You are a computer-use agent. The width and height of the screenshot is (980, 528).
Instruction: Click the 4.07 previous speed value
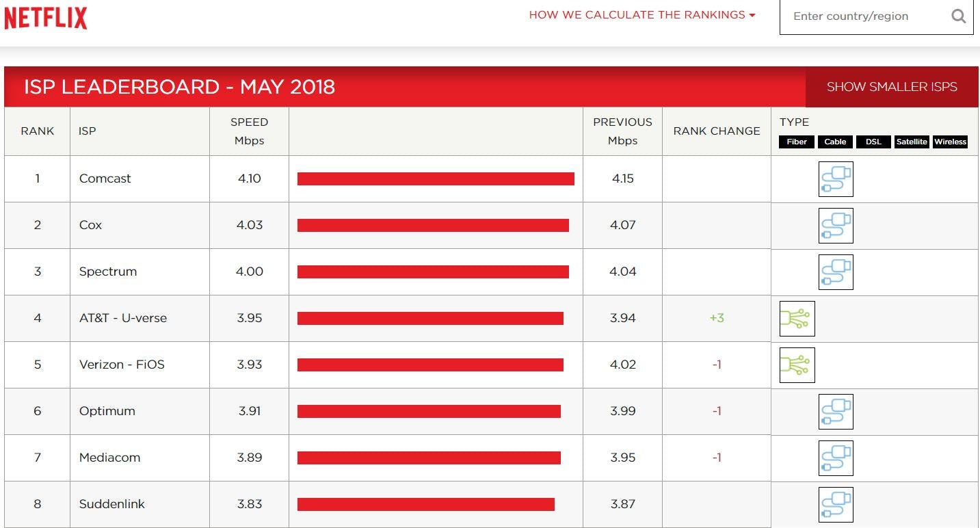622,225
